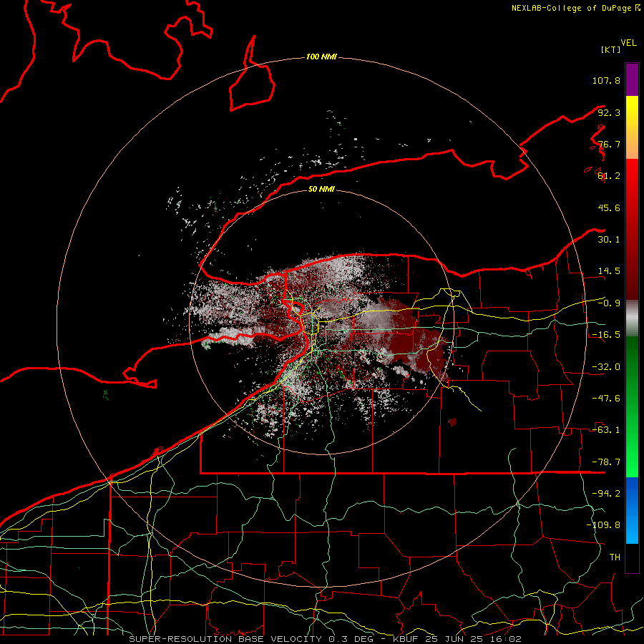Select the 14.5 scale value
The width and height of the screenshot is (644, 644).
609,271
